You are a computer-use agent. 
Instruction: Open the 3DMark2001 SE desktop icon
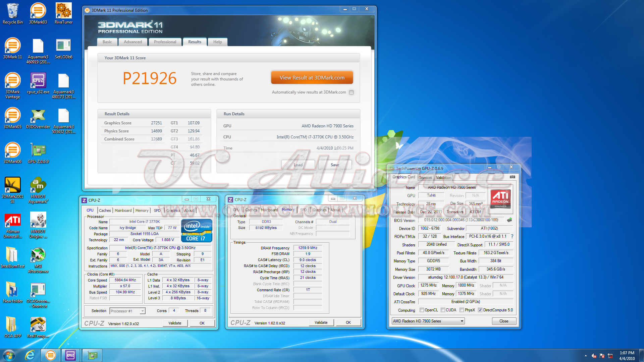click(x=12, y=190)
